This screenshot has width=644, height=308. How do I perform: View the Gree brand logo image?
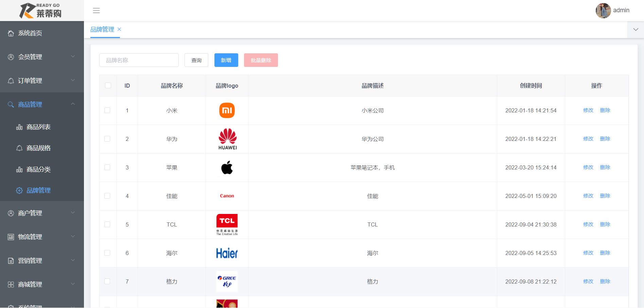[227, 282]
